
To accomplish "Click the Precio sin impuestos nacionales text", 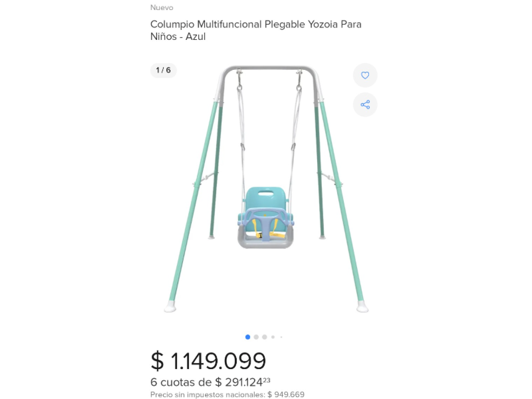I will pos(207,394).
